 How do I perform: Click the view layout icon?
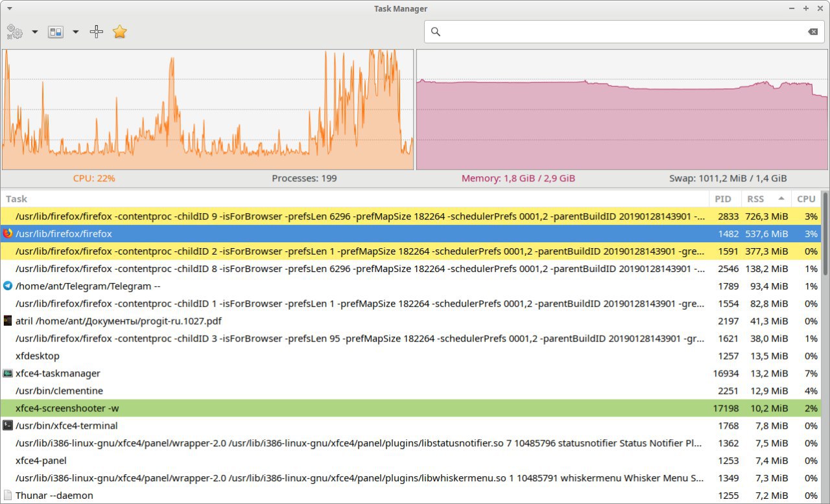click(x=56, y=32)
